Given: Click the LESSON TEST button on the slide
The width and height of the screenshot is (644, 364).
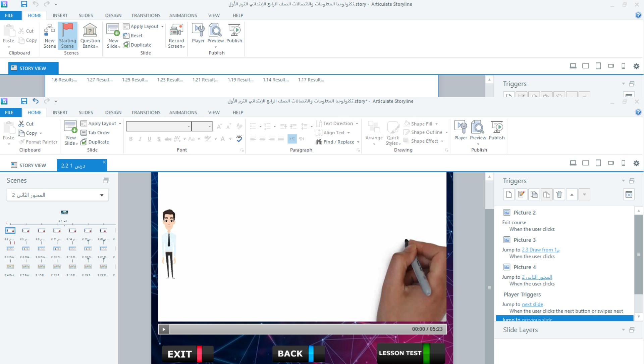Looking at the screenshot, I should 411,353.
